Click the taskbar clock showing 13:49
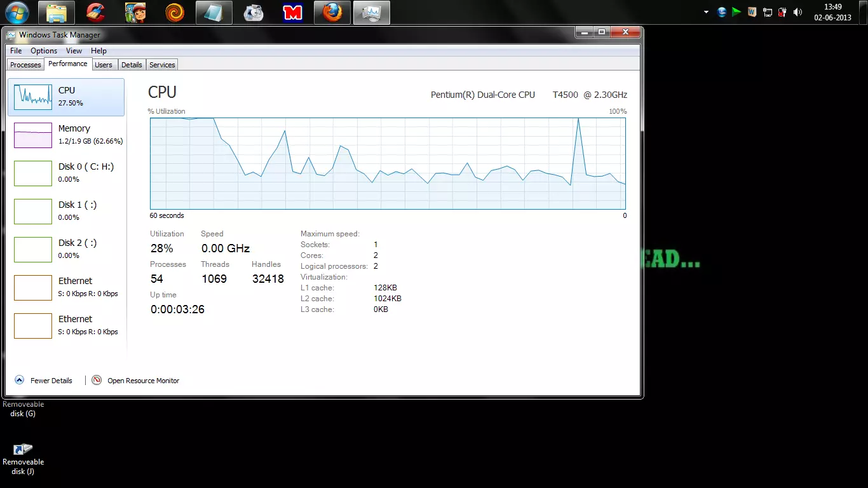The width and height of the screenshot is (868, 488). pyautogui.click(x=832, y=12)
